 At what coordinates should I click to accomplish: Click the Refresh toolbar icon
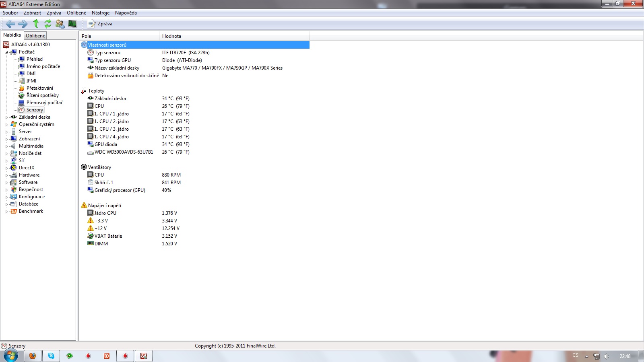(x=48, y=24)
